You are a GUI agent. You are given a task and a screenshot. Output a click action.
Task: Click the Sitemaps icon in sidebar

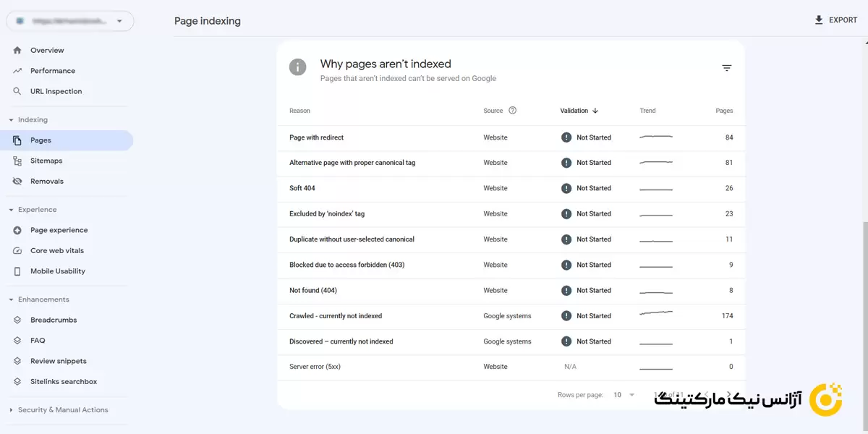point(17,161)
